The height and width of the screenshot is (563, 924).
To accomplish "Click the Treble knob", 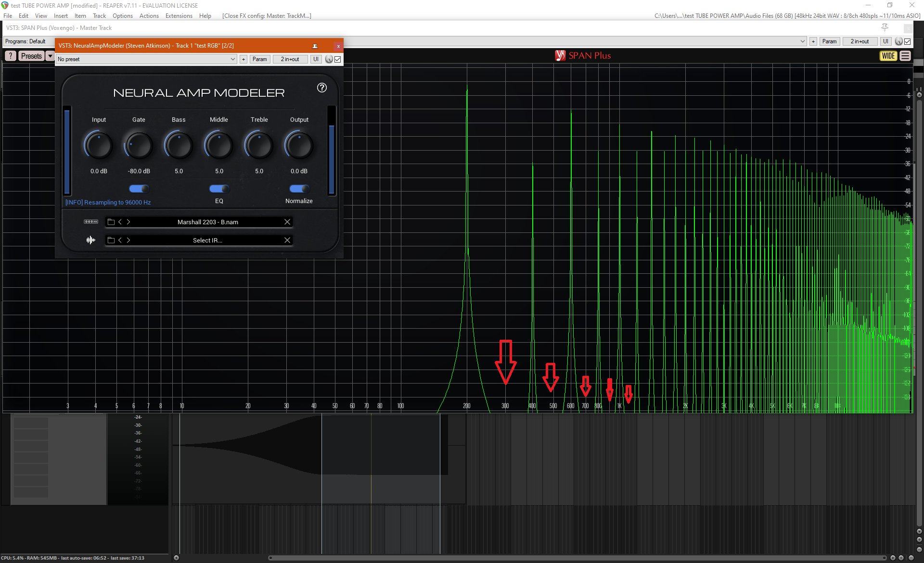I will coord(259,146).
